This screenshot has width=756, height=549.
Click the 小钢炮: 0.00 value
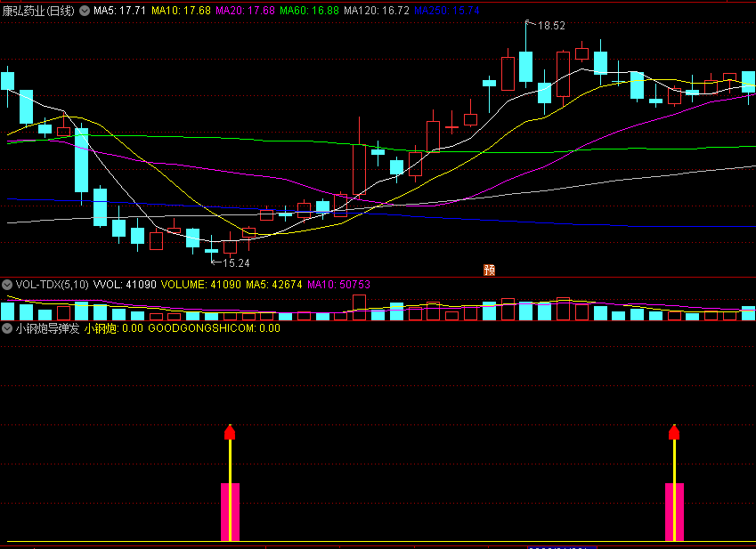[x=114, y=328]
